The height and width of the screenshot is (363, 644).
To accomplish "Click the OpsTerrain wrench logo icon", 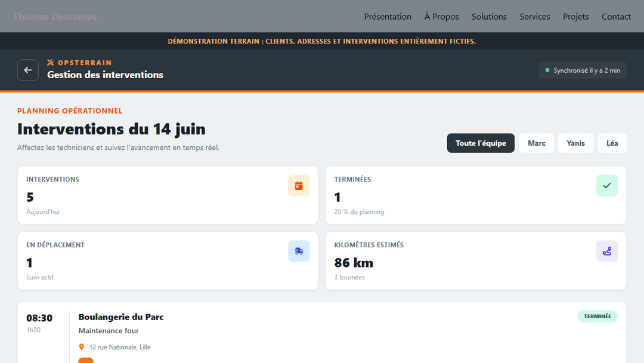I will [51, 63].
